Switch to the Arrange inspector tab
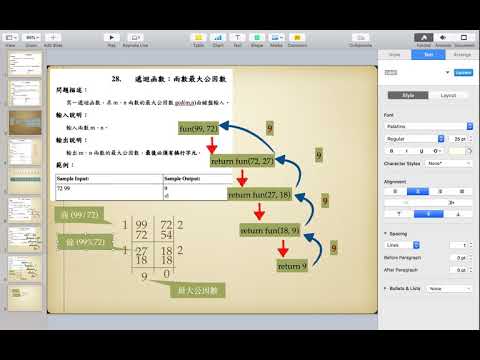 point(462,55)
